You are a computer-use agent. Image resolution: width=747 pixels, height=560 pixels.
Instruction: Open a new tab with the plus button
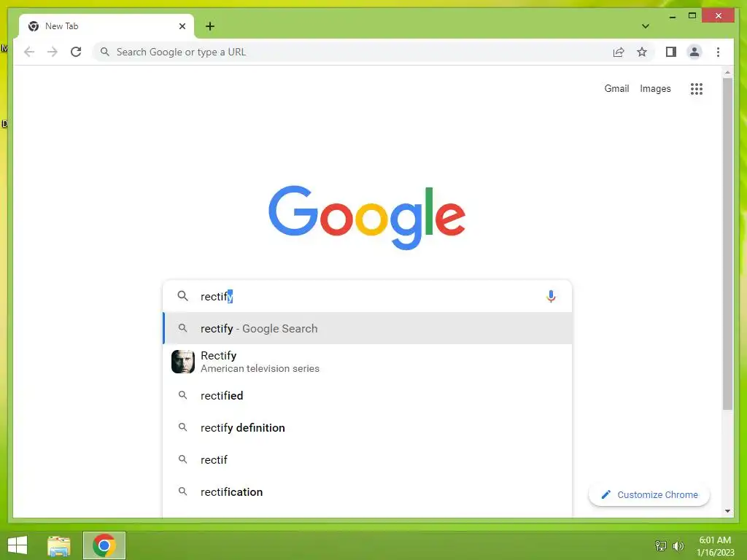pos(210,26)
